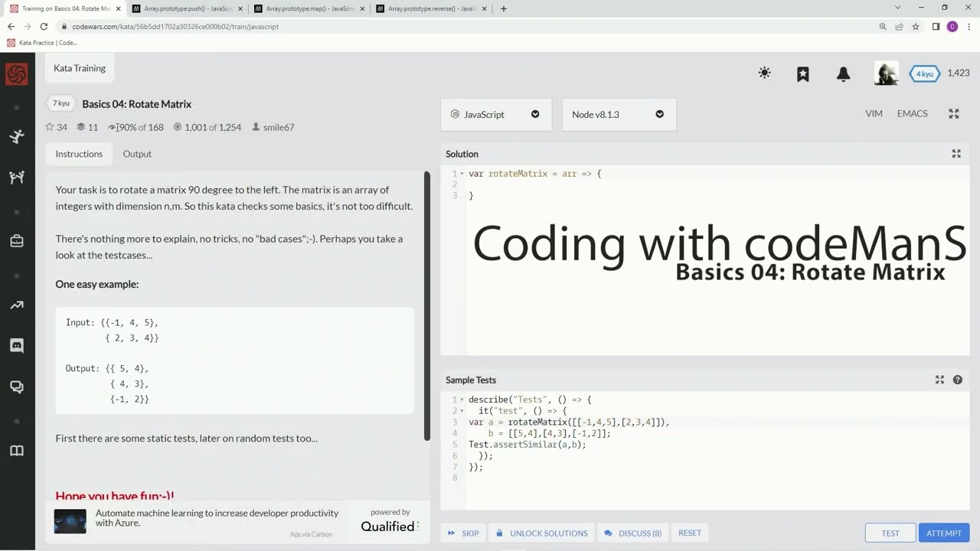Image resolution: width=980 pixels, height=551 pixels.
Task: Switch to the Output tab
Action: (x=137, y=154)
